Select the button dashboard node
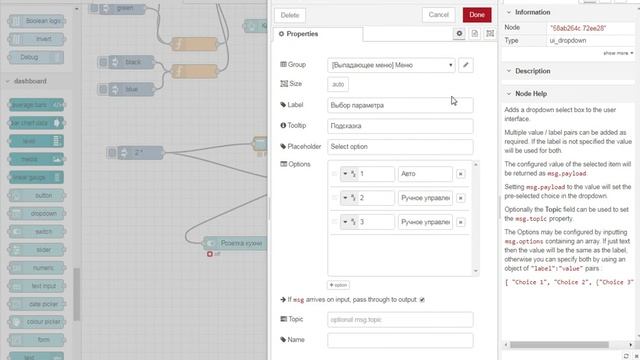640x360 pixels. pyautogui.click(x=37, y=196)
